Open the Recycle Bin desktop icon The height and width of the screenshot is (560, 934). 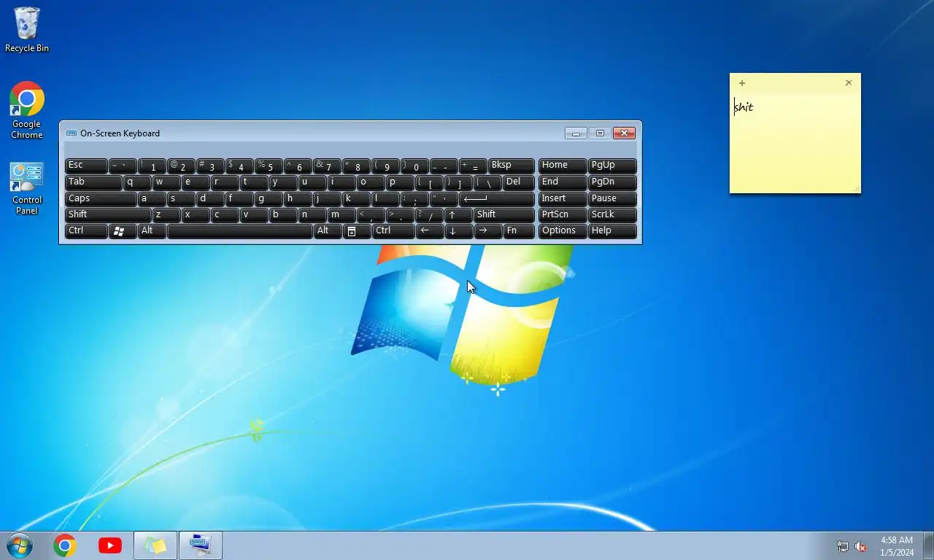27,30
